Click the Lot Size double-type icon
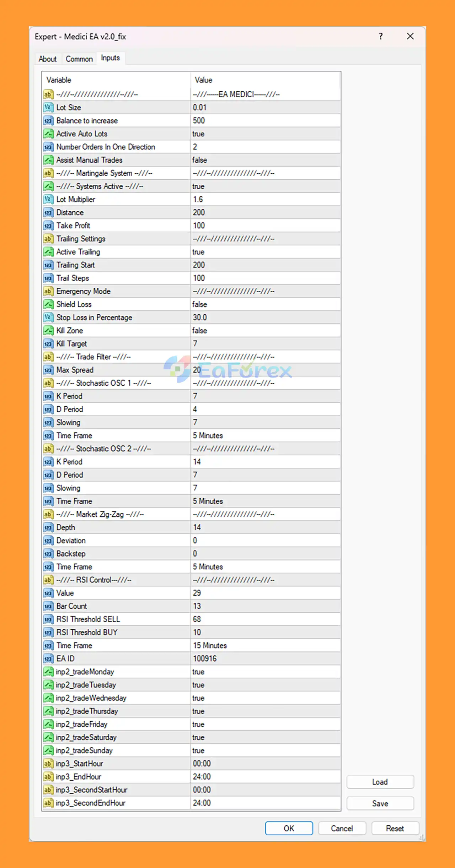The width and height of the screenshot is (455, 868). pos(48,107)
